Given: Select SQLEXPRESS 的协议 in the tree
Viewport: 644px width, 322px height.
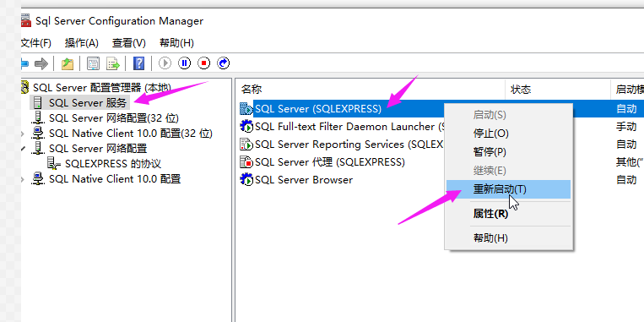Looking at the screenshot, I should tap(113, 164).
